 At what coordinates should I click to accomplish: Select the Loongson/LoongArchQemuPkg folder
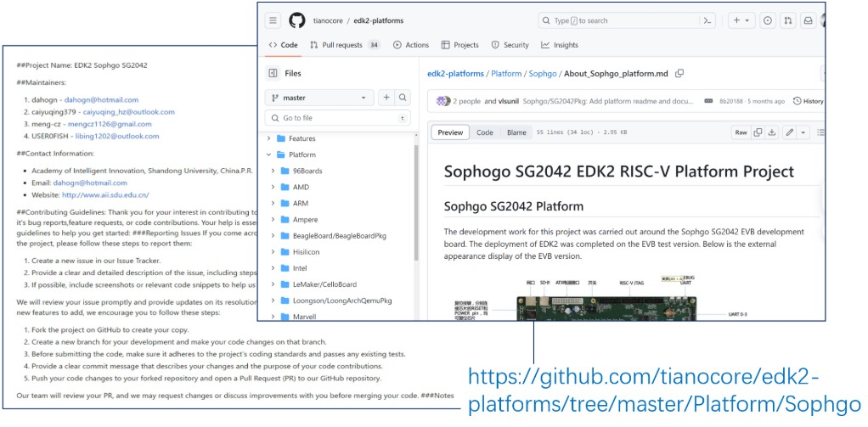[342, 301]
